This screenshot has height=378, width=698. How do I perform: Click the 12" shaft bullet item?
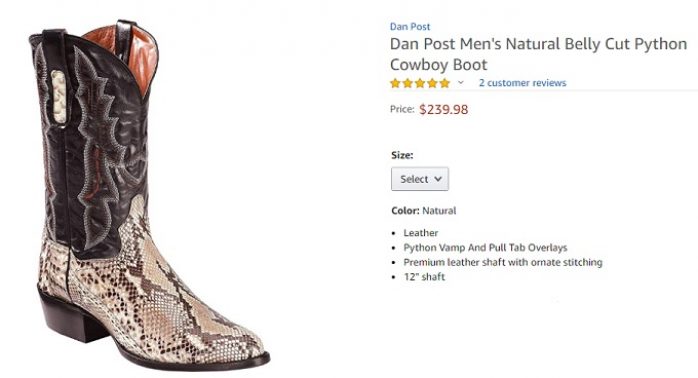point(424,277)
